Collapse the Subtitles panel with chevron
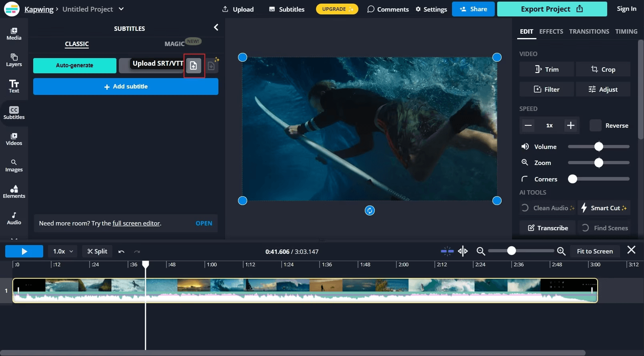 (216, 27)
